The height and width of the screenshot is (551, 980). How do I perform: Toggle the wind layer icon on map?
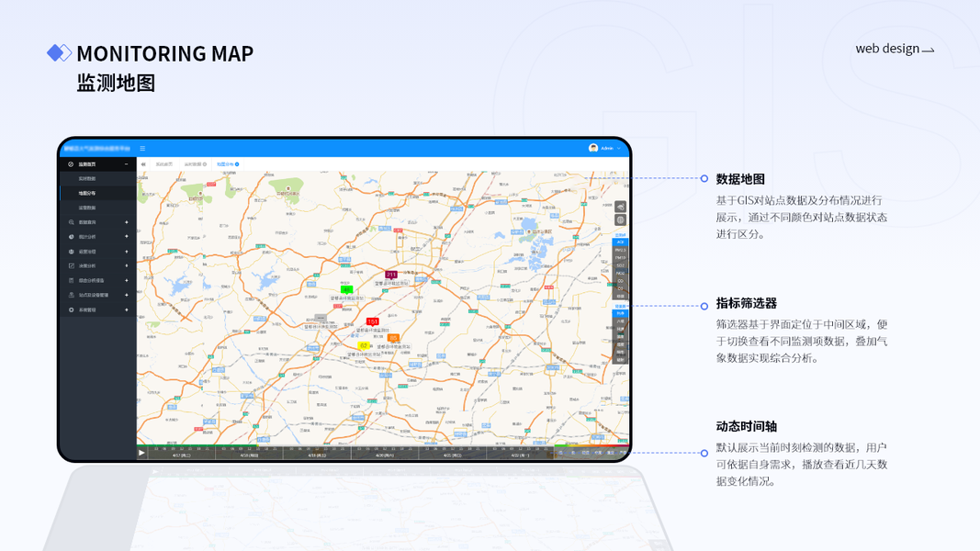(x=621, y=207)
